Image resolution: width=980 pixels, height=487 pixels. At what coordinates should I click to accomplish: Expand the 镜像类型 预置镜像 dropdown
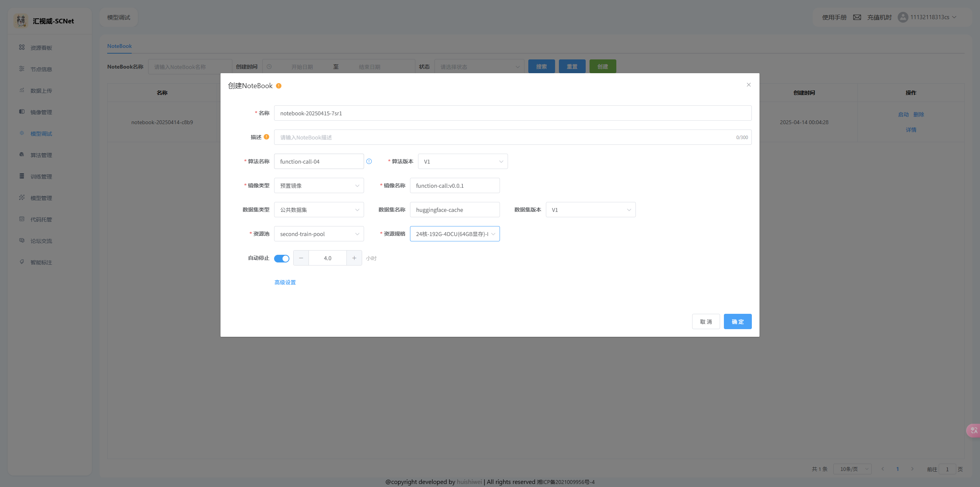click(318, 185)
